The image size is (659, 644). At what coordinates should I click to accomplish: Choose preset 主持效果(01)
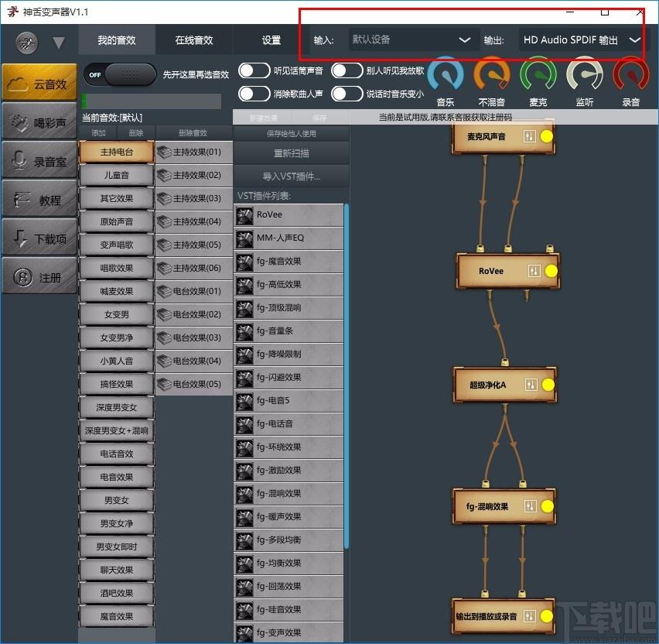(193, 152)
